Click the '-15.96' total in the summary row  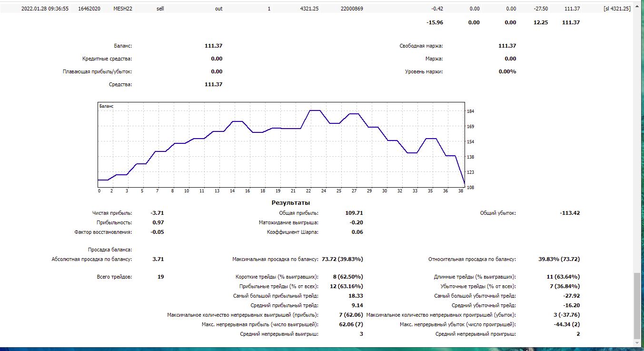[436, 22]
